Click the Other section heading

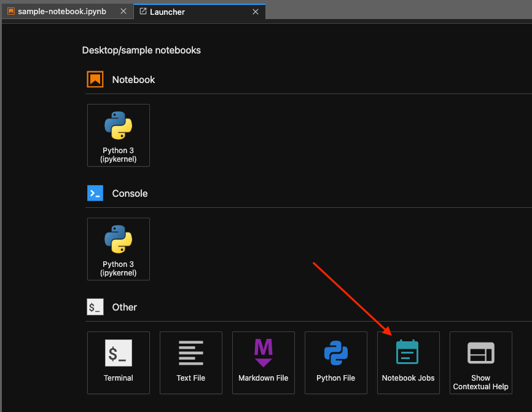coord(125,307)
